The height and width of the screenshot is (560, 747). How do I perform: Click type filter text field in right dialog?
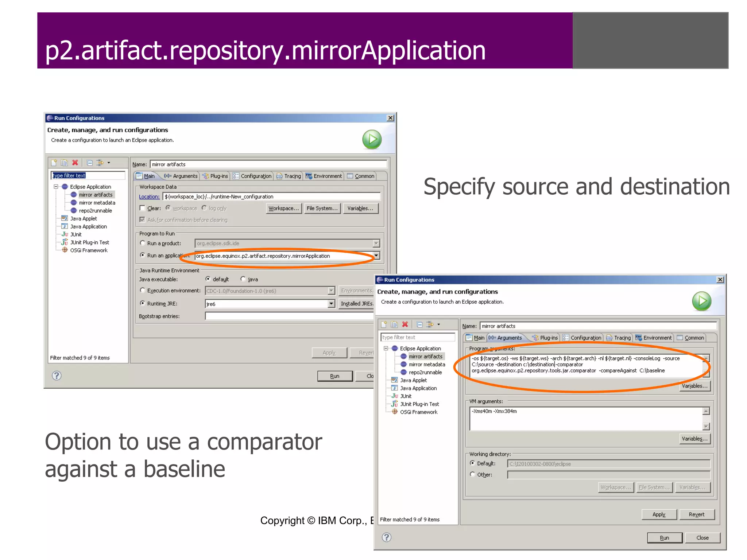click(418, 337)
